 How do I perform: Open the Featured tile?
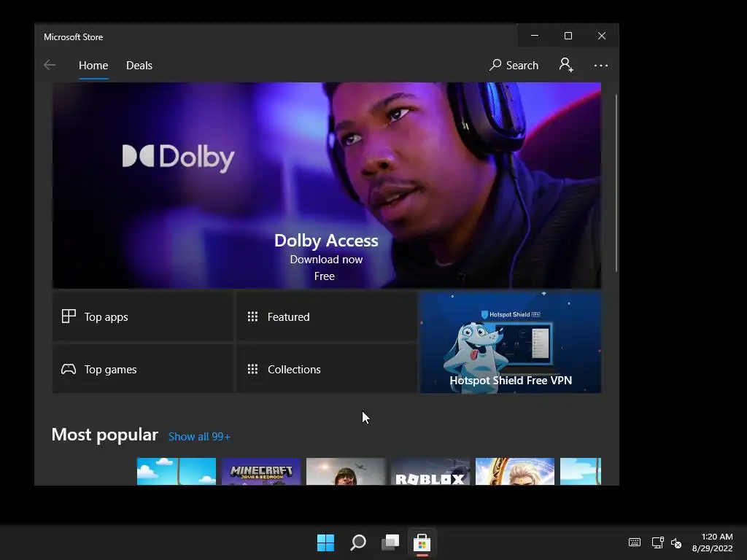pos(326,316)
